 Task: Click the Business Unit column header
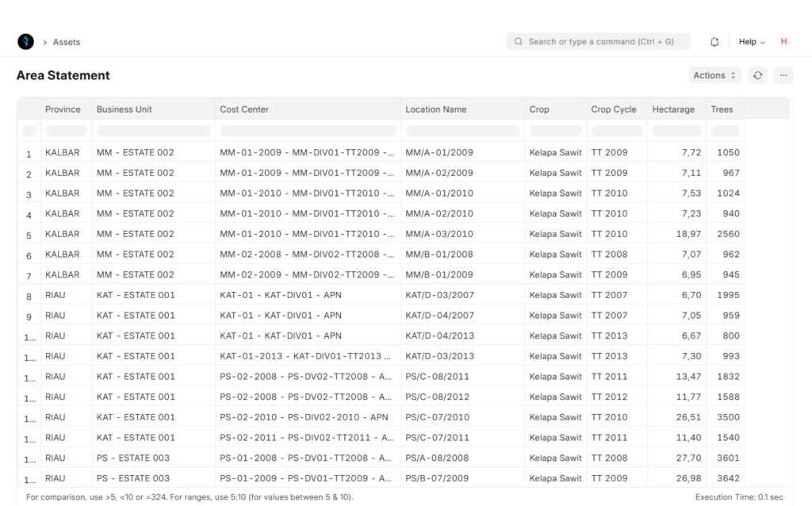click(124, 109)
